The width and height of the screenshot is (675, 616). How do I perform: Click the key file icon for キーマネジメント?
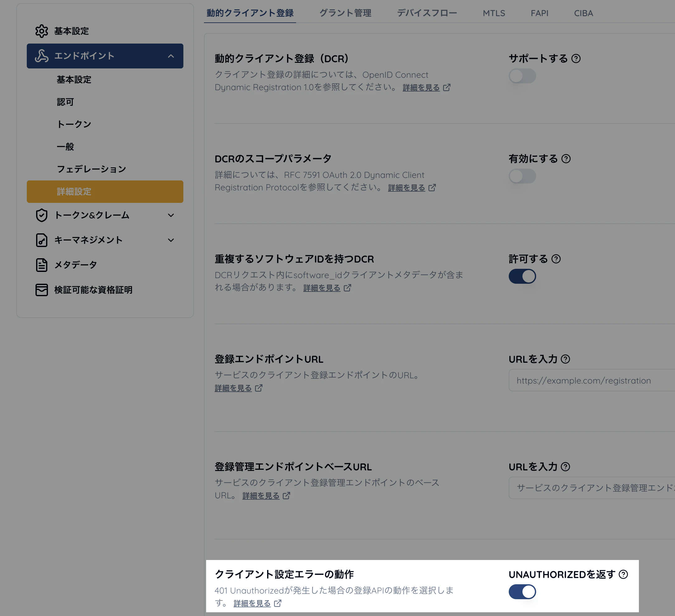click(41, 240)
